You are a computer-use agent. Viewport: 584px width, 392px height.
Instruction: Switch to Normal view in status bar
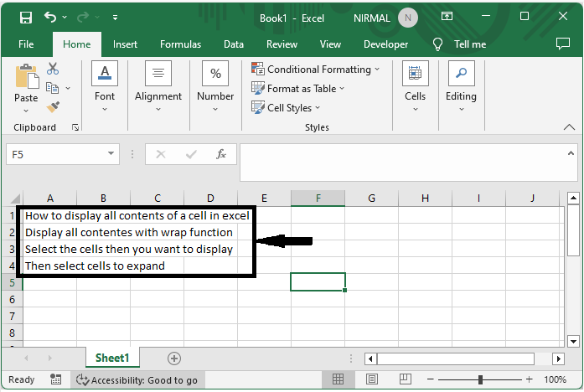click(x=339, y=380)
